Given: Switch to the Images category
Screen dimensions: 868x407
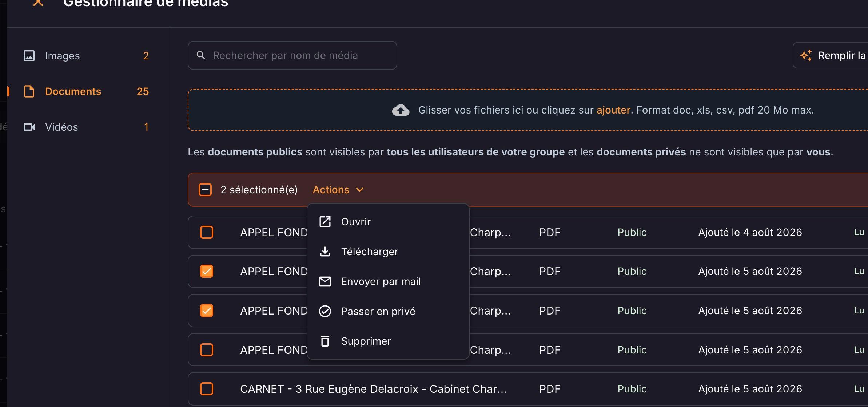Looking at the screenshot, I should pyautogui.click(x=86, y=56).
